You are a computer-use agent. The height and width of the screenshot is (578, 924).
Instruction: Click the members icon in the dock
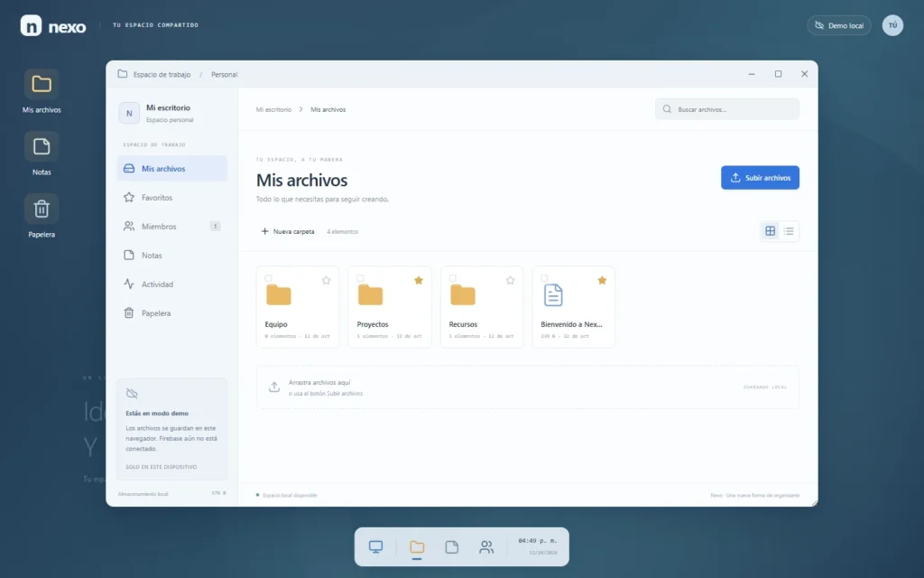point(486,546)
